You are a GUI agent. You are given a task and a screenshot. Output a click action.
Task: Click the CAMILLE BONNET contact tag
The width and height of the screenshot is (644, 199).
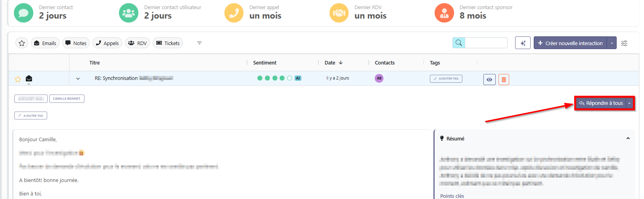67,99
